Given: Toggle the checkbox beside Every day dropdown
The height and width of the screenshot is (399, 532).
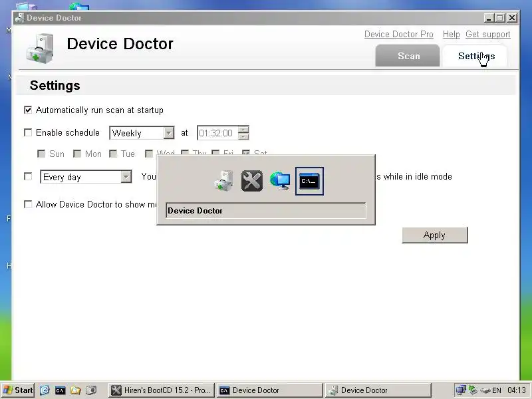Looking at the screenshot, I should (x=28, y=176).
